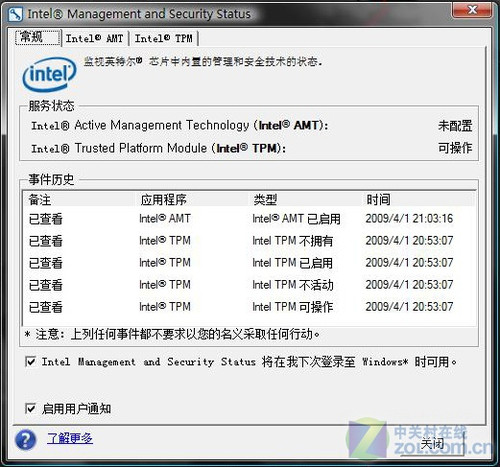Open the 了解更多 link
The width and height of the screenshot is (500, 467).
pos(70,438)
